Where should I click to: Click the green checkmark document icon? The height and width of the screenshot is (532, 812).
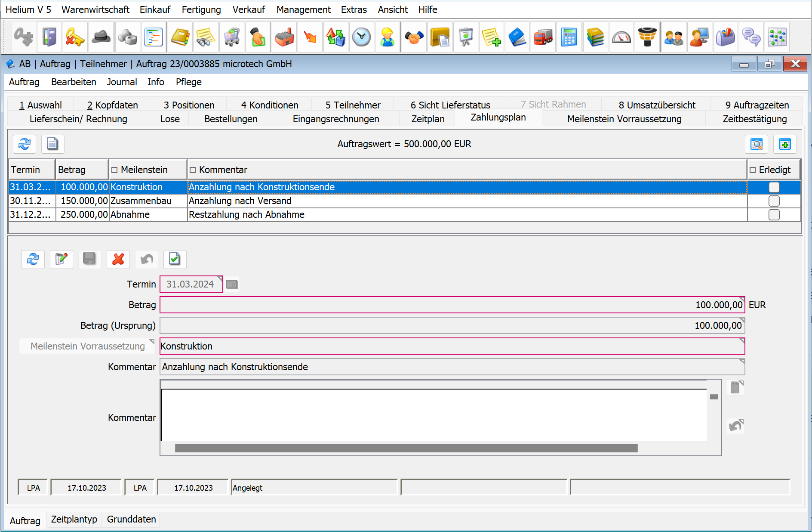click(175, 259)
